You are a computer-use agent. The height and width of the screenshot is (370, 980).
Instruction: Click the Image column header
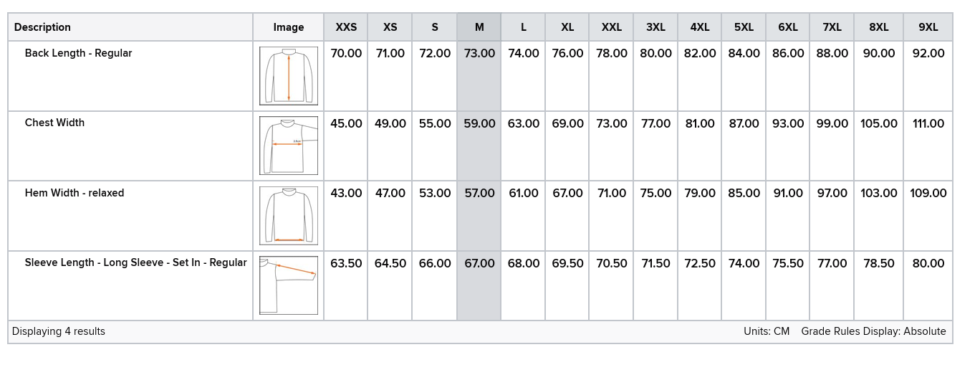[x=289, y=27]
